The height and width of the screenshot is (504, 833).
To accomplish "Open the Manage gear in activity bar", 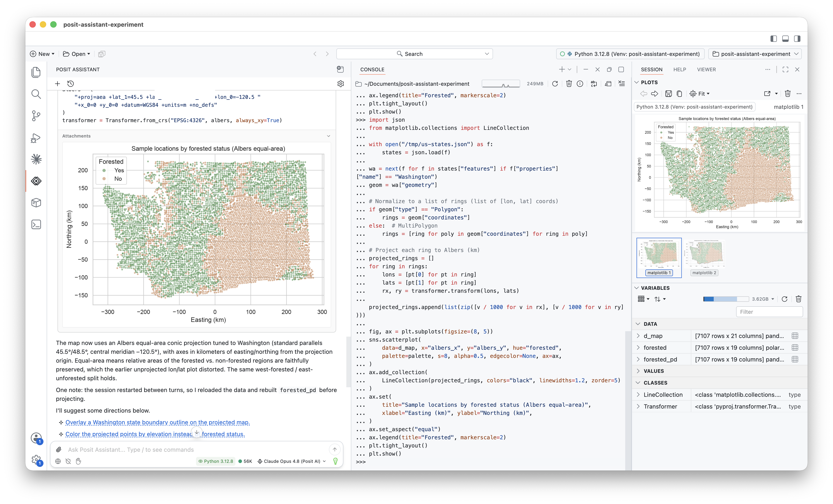I will click(x=36, y=460).
